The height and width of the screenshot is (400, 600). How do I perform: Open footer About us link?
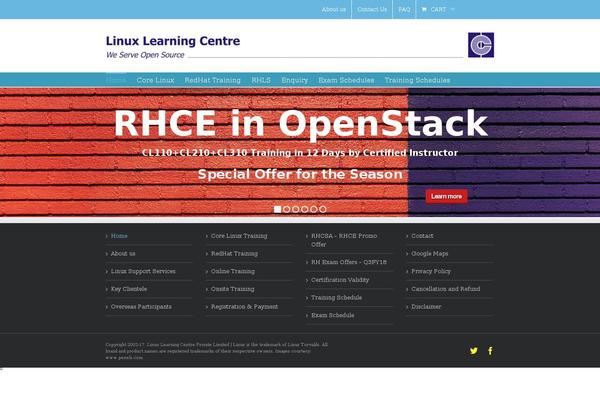pos(123,253)
